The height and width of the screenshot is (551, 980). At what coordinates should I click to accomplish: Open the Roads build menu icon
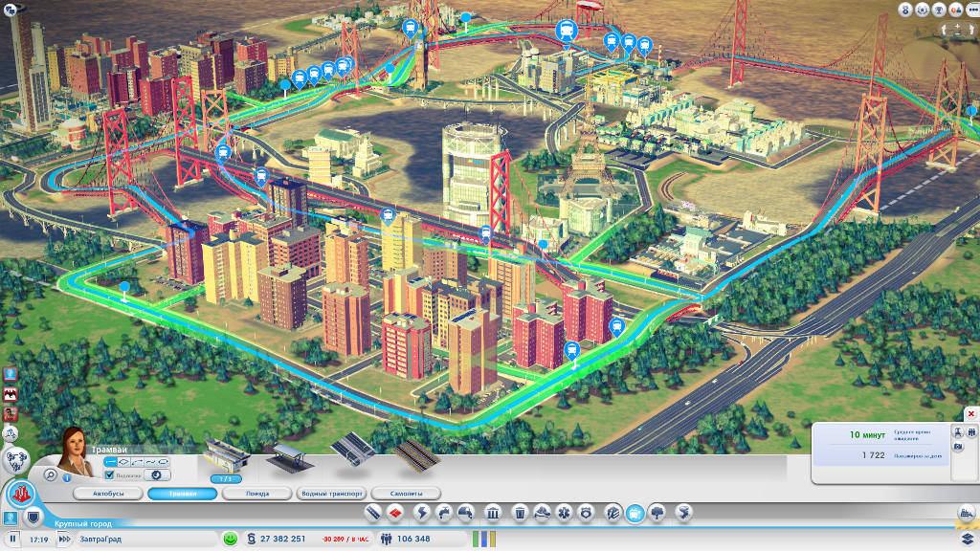click(373, 513)
